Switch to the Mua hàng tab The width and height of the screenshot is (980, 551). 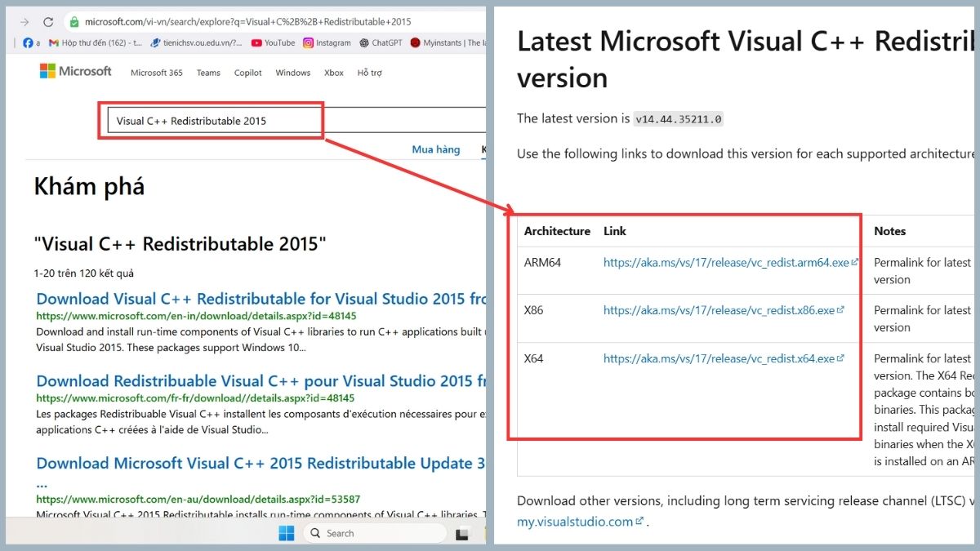[x=435, y=149]
